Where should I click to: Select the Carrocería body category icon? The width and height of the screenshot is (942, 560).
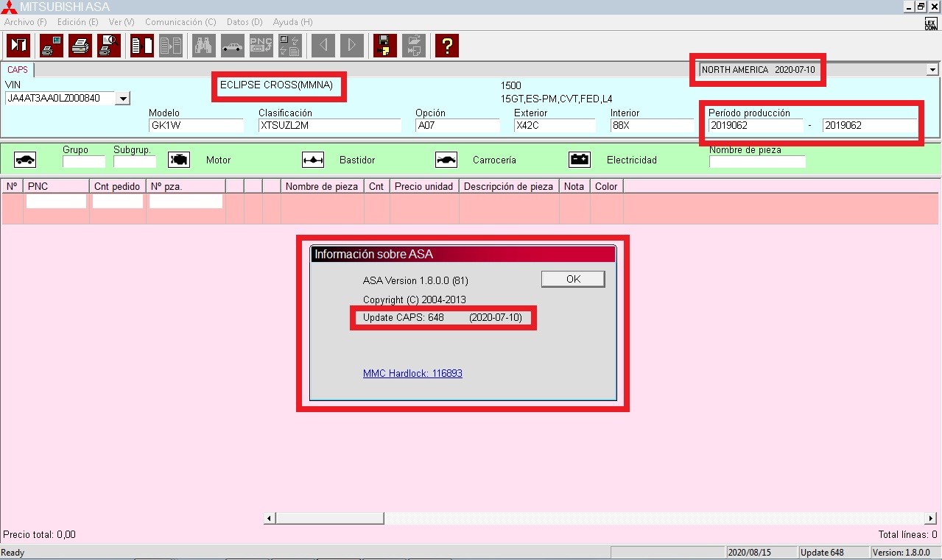446,159
